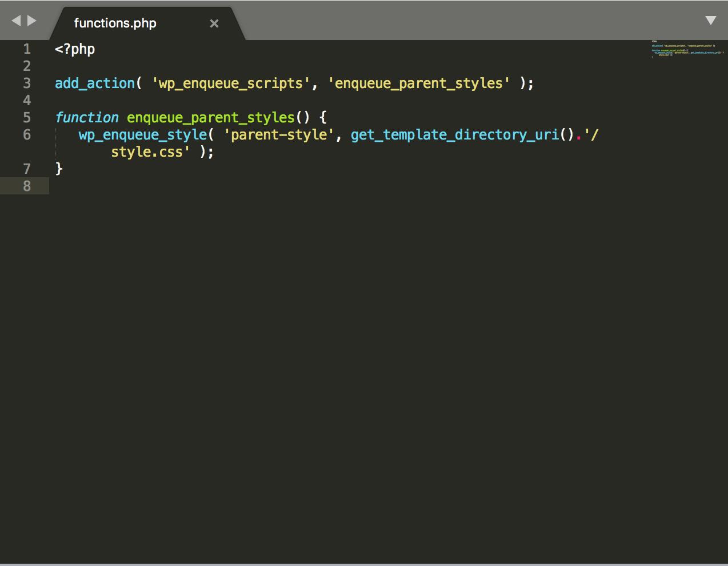This screenshot has height=566, width=728.
Task: Click line number 6 in gutter
Action: click(x=27, y=135)
